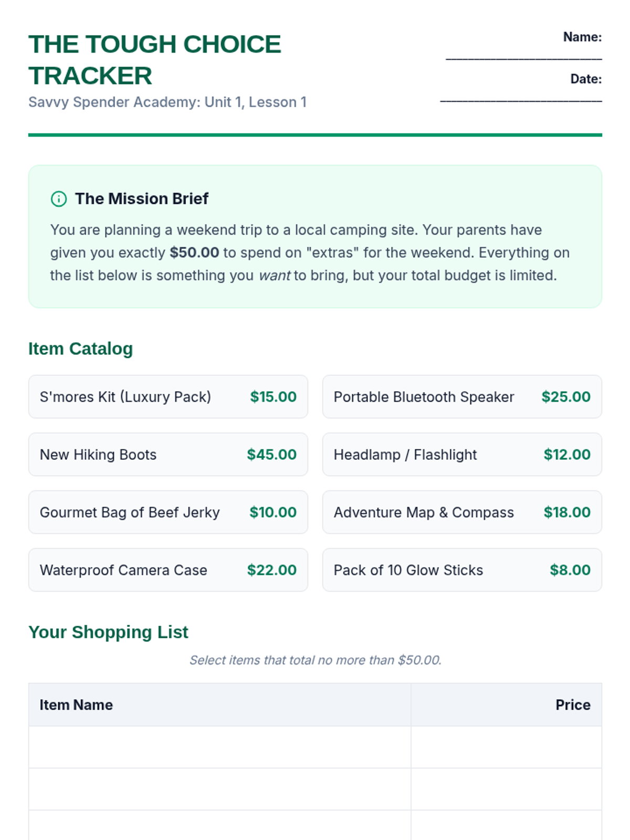
Task: Select the S'mores Kit (Luxury Pack) card
Action: (x=168, y=397)
